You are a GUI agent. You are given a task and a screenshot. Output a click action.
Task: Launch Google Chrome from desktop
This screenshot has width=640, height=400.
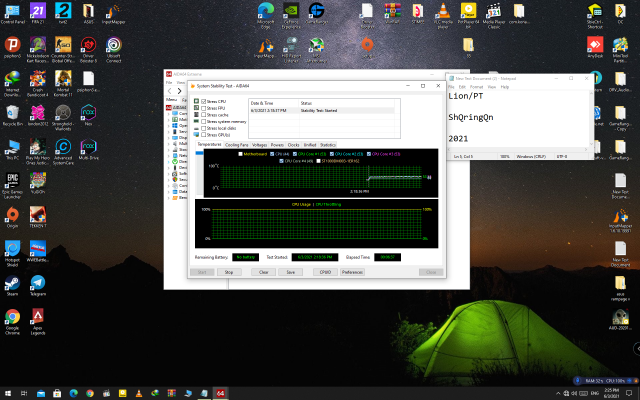point(13,318)
